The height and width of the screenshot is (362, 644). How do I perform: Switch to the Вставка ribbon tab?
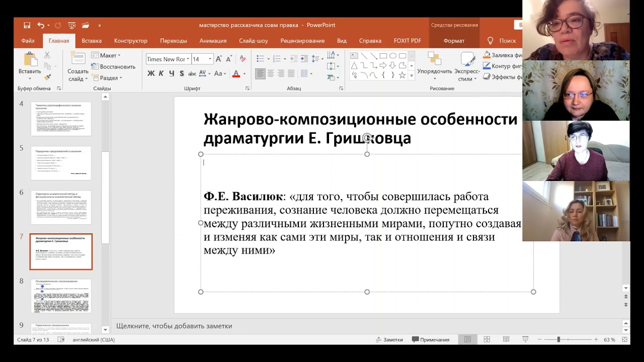[92, 41]
